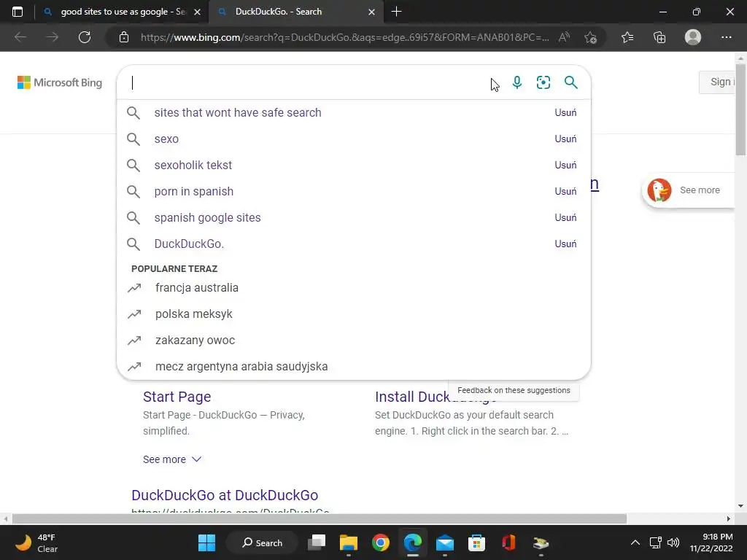
Task: Click Feedback on these suggestions
Action: (x=514, y=391)
